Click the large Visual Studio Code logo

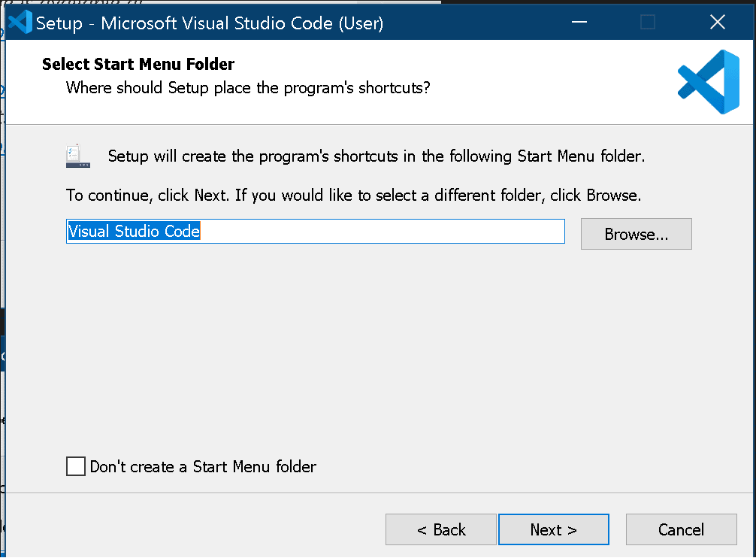coord(708,82)
